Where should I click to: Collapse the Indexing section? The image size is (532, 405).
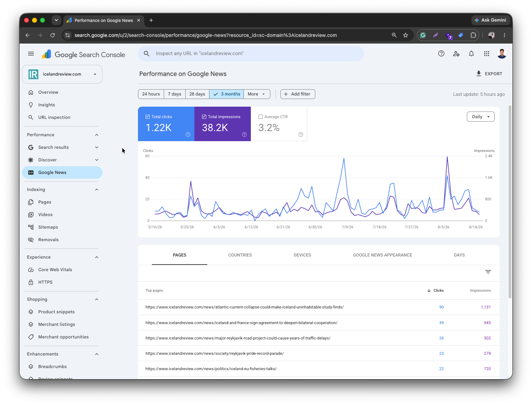tap(97, 190)
